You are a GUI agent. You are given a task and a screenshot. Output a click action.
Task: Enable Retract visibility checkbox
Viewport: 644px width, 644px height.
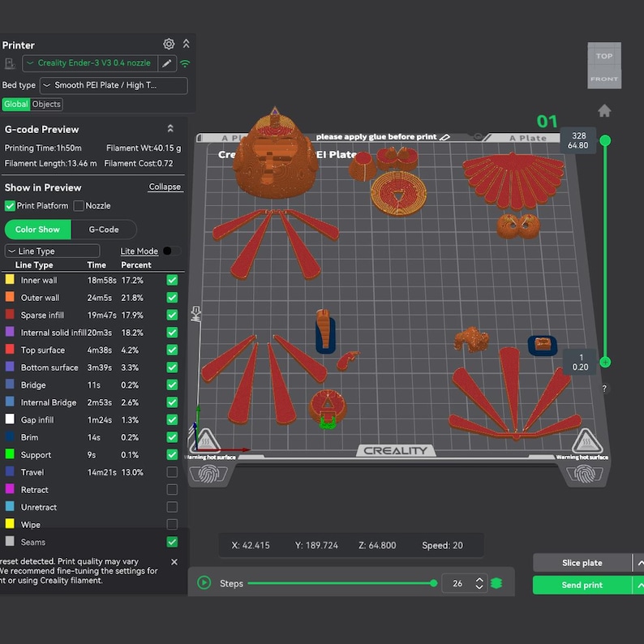[172, 490]
